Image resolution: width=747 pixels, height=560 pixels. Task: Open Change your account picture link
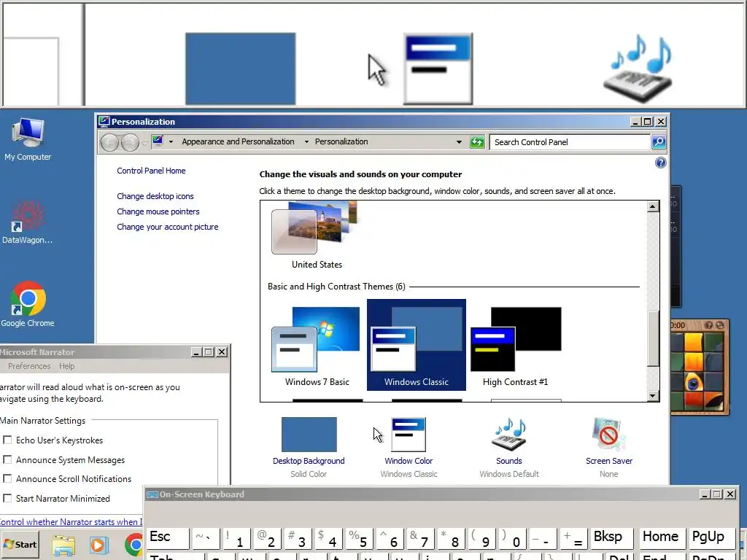[168, 227]
